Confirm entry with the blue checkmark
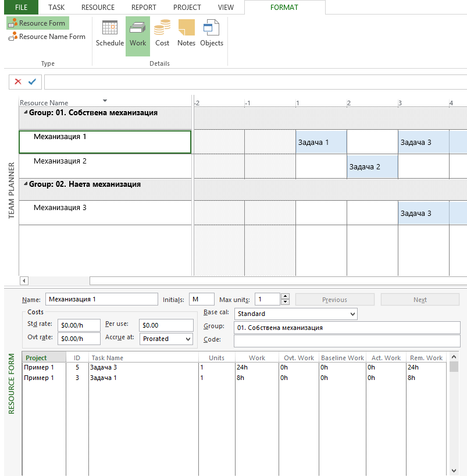Screen dimensions: 467x476 coord(32,82)
